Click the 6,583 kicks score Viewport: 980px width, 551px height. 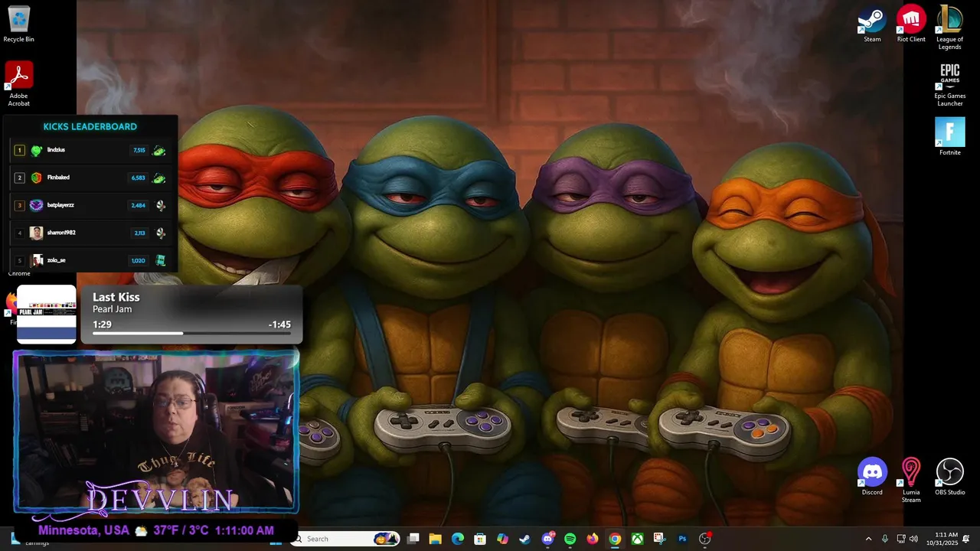pos(139,178)
